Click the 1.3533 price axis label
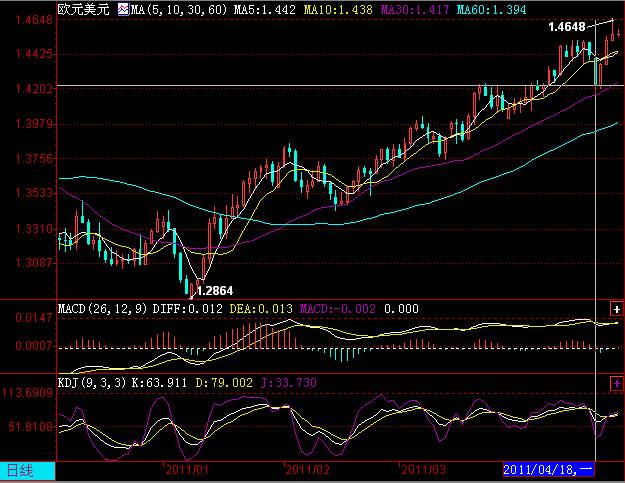Image resolution: width=625 pixels, height=483 pixels. tap(34, 193)
